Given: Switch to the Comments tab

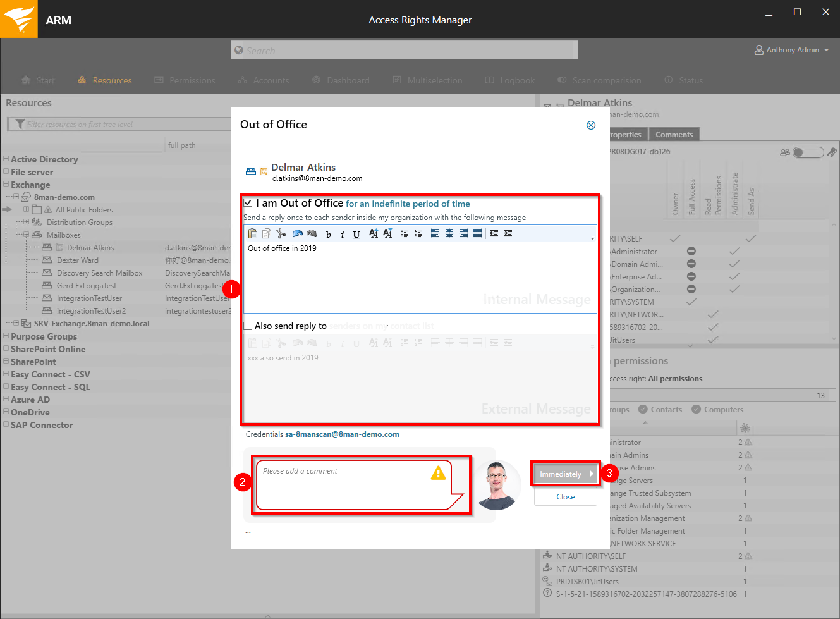Looking at the screenshot, I should click(x=674, y=135).
